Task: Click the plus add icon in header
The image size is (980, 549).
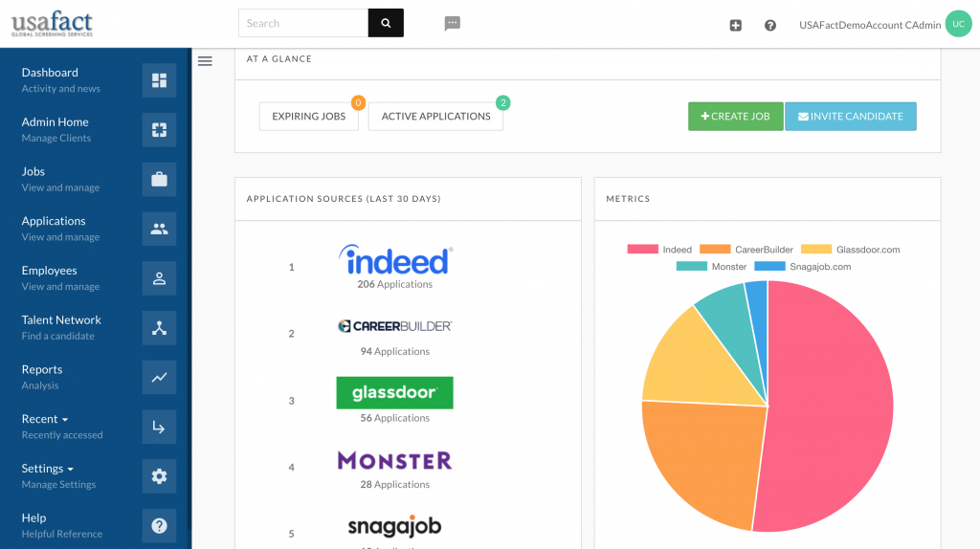Action: pos(736,25)
